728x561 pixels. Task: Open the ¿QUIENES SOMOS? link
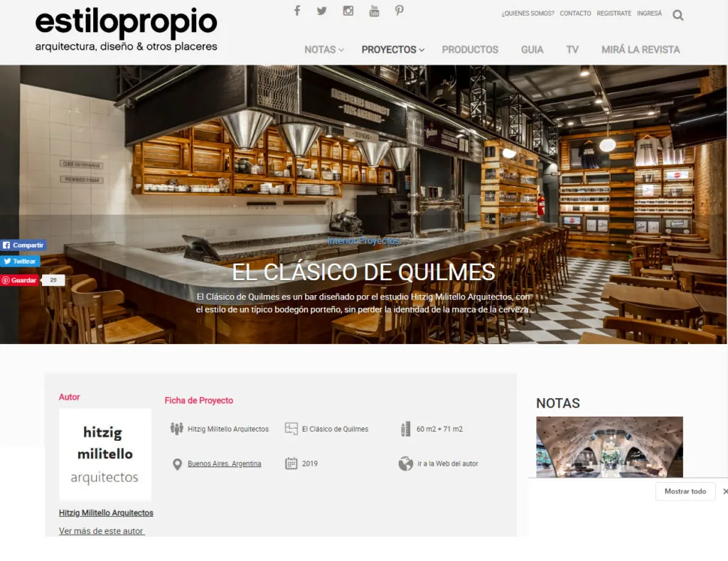point(528,14)
